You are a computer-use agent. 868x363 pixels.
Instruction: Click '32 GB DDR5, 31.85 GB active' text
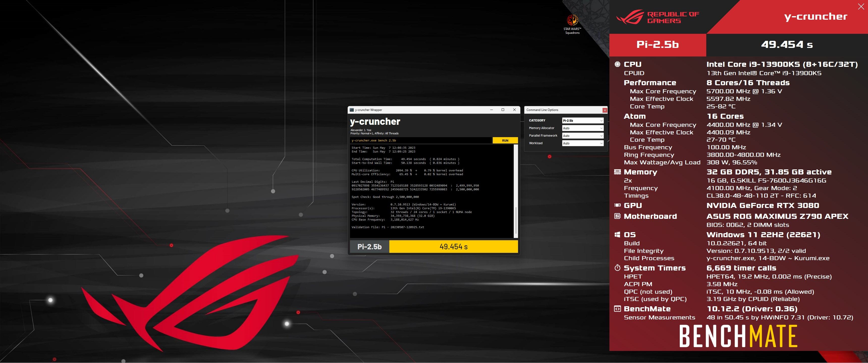[769, 172]
